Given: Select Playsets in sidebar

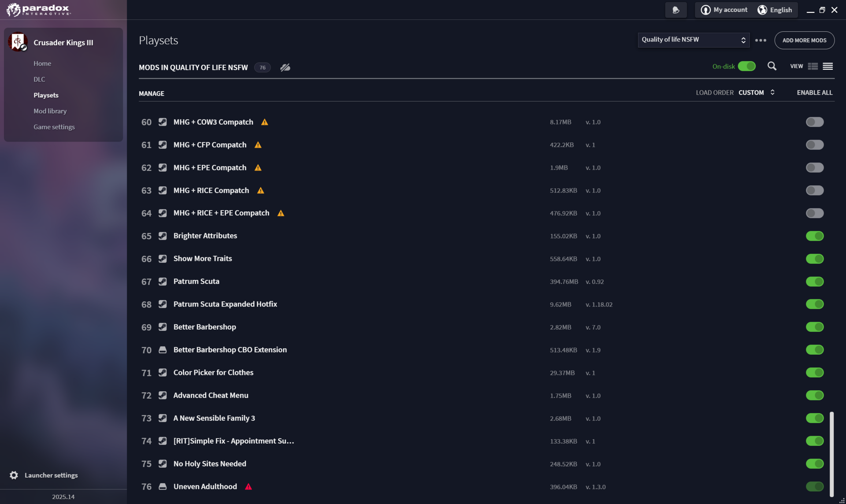Looking at the screenshot, I should tap(46, 95).
